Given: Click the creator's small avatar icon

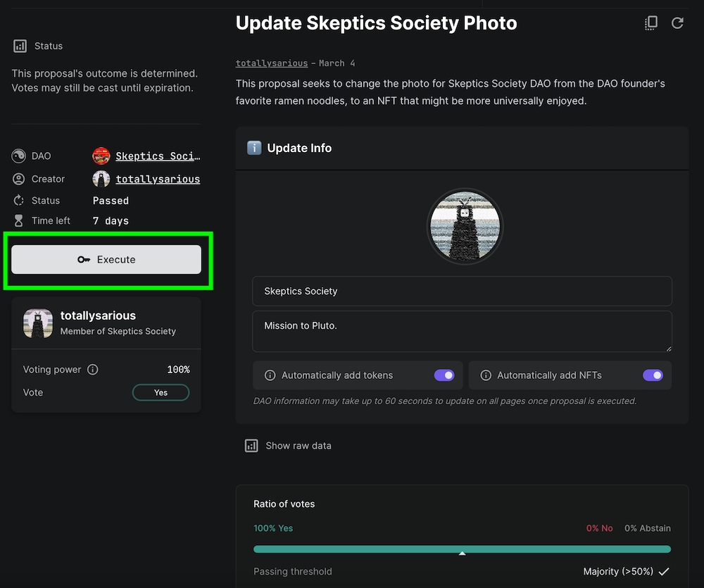Looking at the screenshot, I should pyautogui.click(x=101, y=179).
